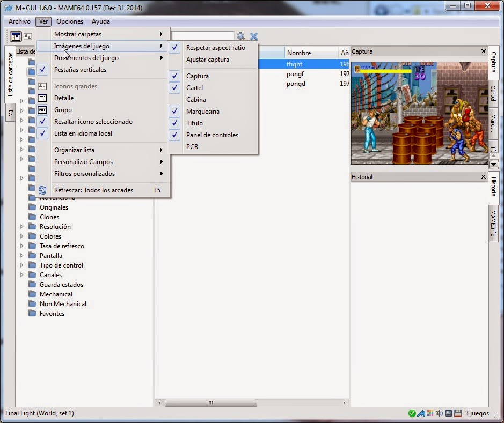Click the folder list view toolbar icon
The height and width of the screenshot is (423, 504).
pos(16,36)
